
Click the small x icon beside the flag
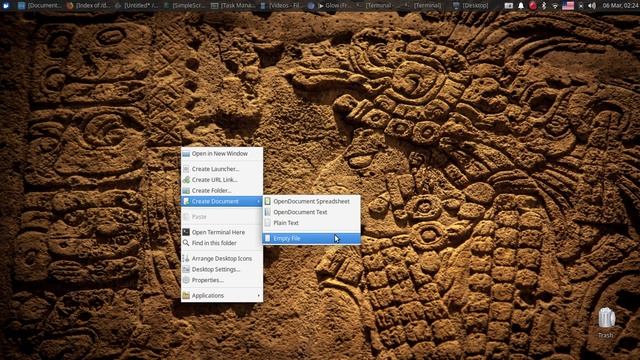coord(580,6)
